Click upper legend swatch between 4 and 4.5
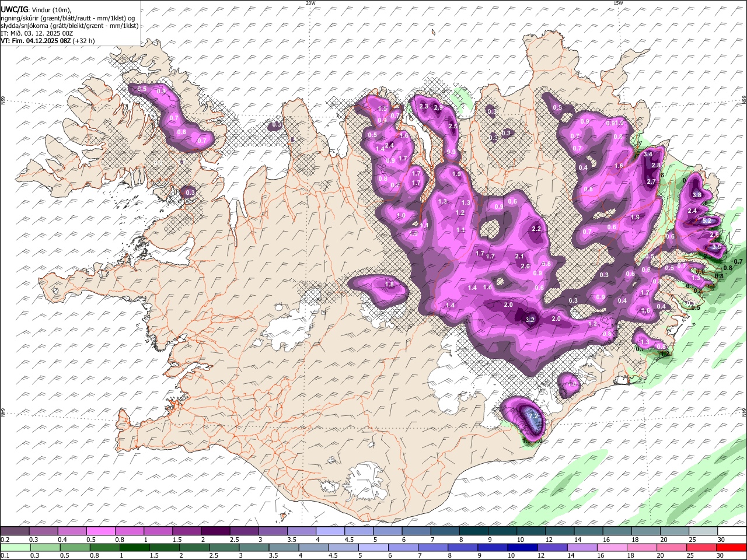Screen dimensions: 747x560 click(330, 531)
